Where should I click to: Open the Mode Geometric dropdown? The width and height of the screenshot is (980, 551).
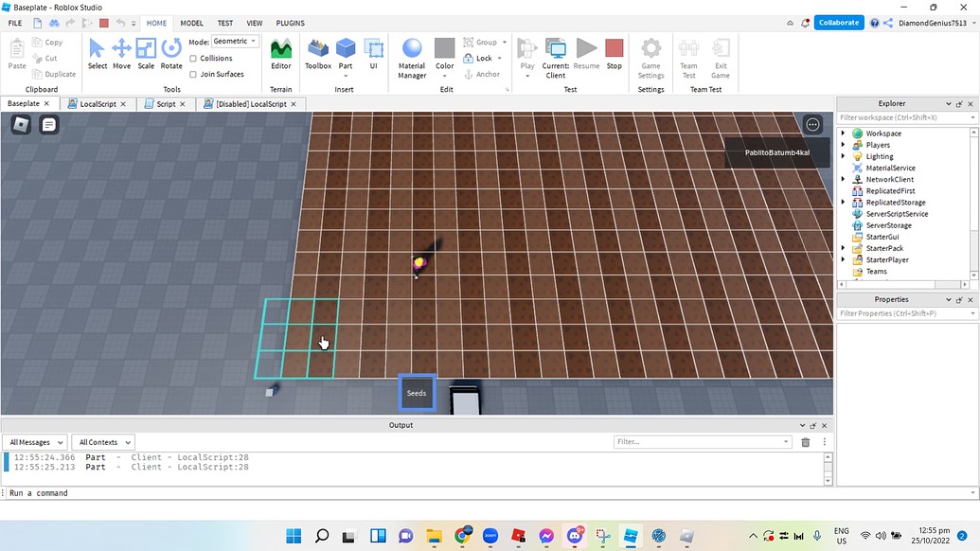[x=235, y=42]
